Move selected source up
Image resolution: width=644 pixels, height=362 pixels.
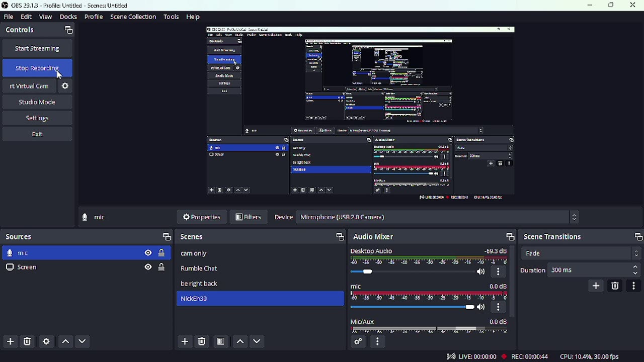click(65, 342)
